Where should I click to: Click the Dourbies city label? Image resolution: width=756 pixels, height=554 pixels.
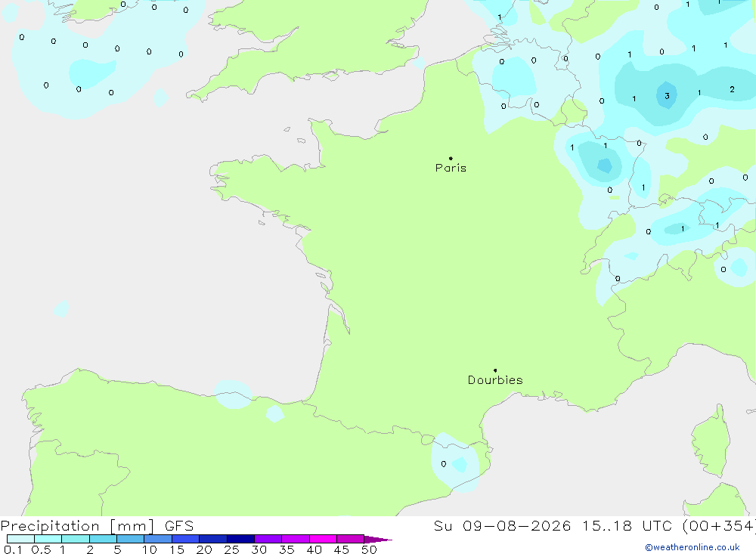coord(495,380)
